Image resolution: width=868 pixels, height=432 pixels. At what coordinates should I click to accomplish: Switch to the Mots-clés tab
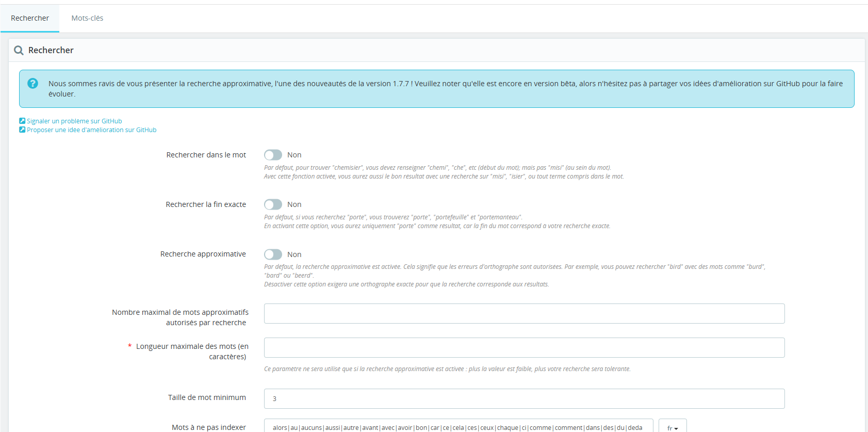click(x=87, y=18)
